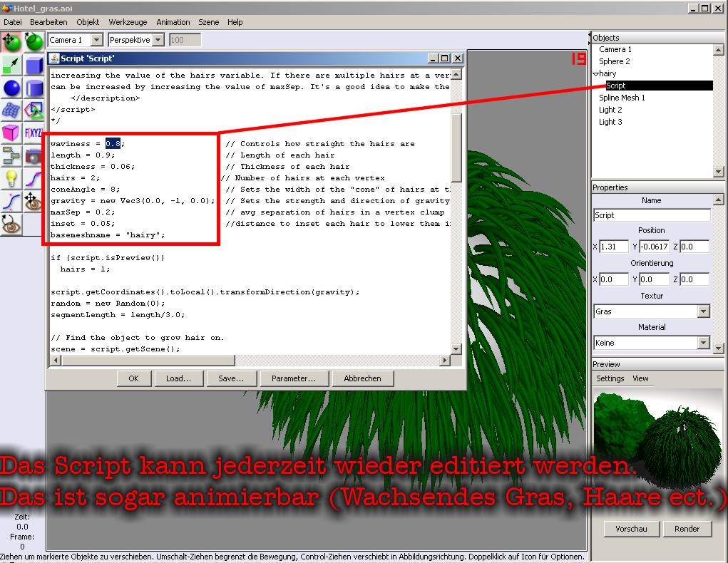
Task: Click script editor scroll up arrow
Action: click(456, 74)
